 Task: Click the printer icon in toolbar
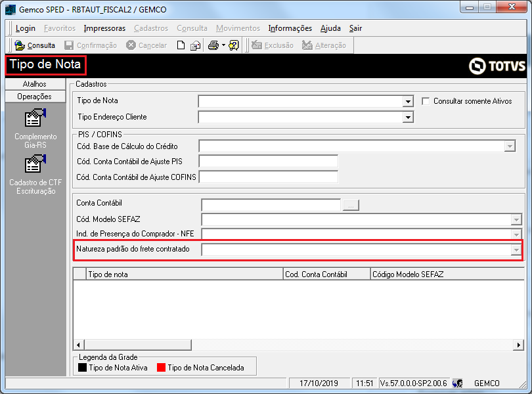pos(213,45)
